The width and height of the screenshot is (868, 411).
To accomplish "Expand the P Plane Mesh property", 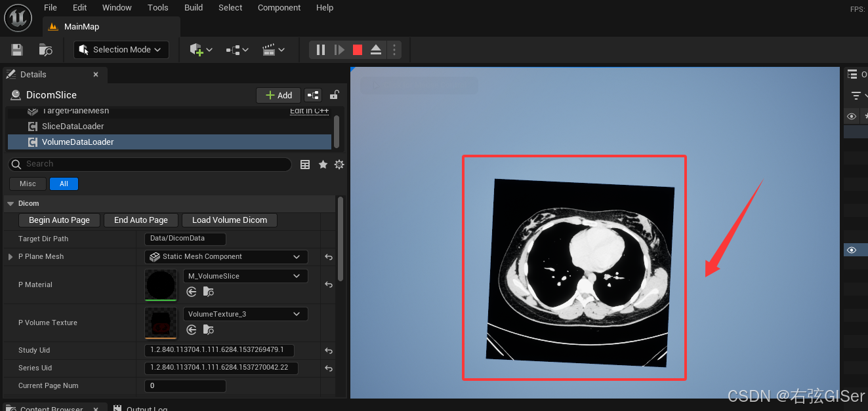I will pyautogui.click(x=10, y=257).
